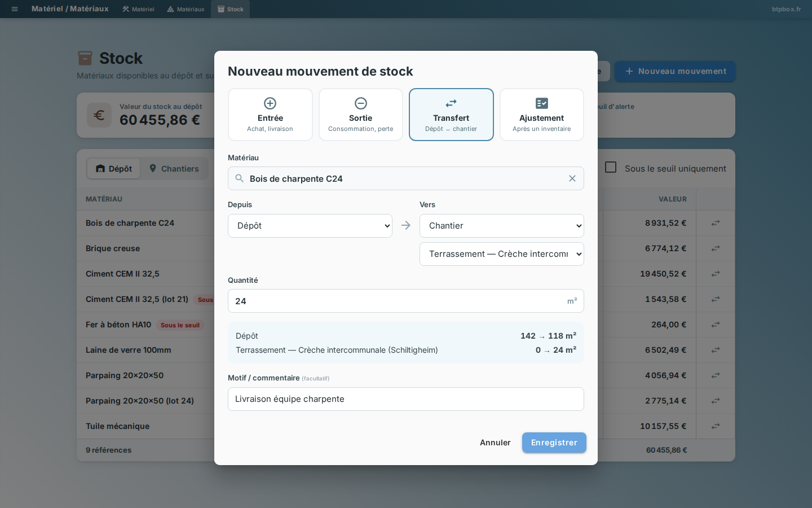The height and width of the screenshot is (508, 812).
Task: Open the Depuis source dropdown
Action: click(310, 226)
